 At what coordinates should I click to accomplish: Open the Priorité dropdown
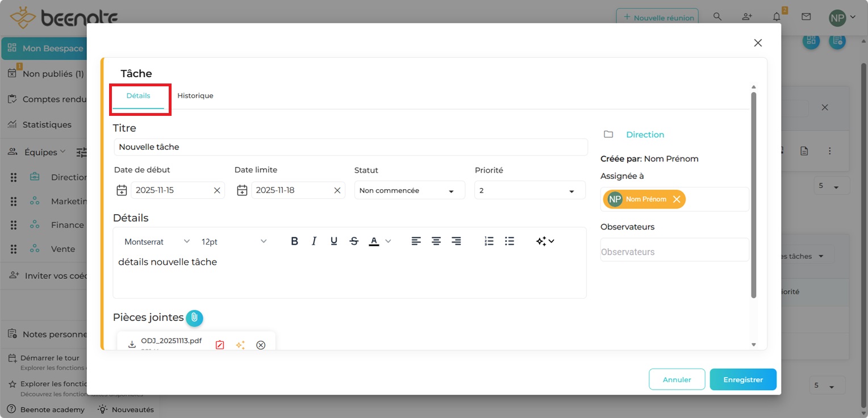[x=529, y=190]
